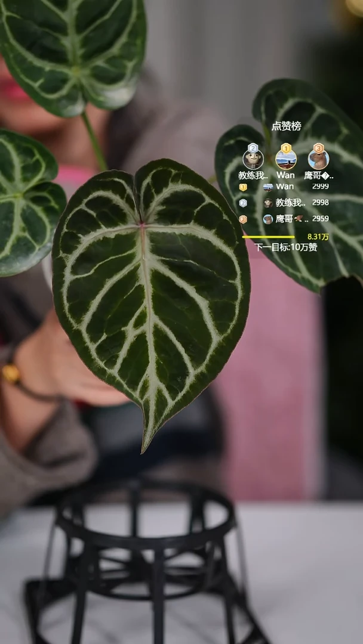The height and width of the screenshot is (644, 363).
Task: Click gold rank 1 badge in list row
Action: coord(243,187)
